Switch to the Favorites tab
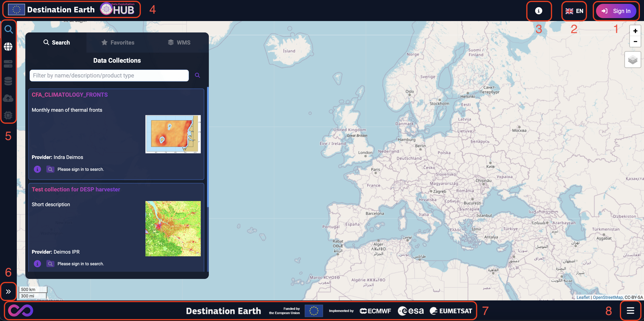This screenshot has width=644, height=321. pos(118,43)
